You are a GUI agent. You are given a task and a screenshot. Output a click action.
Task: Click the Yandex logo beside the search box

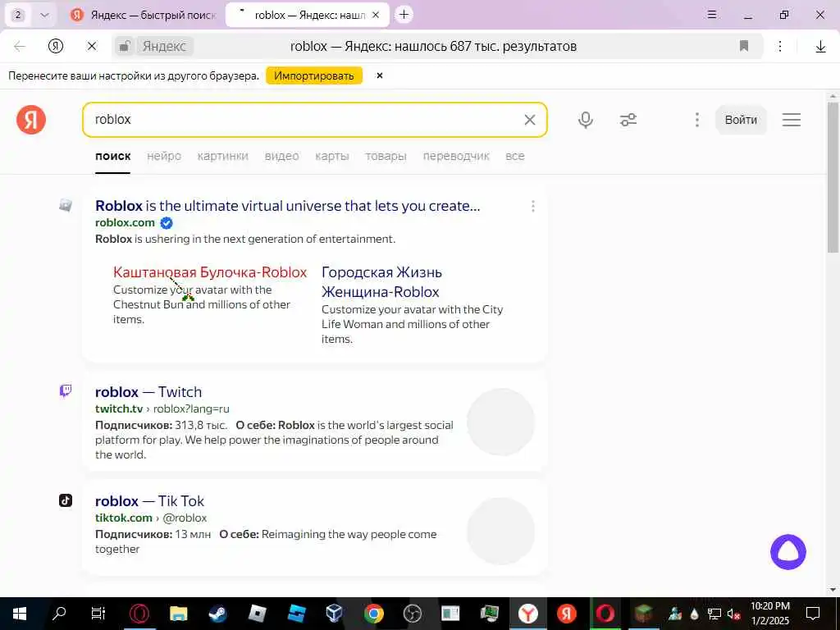pyautogui.click(x=31, y=120)
